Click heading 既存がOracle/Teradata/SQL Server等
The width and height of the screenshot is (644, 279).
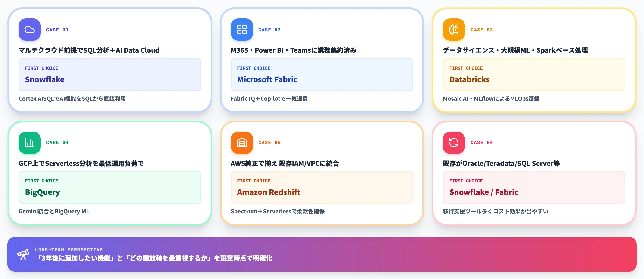(x=501, y=163)
